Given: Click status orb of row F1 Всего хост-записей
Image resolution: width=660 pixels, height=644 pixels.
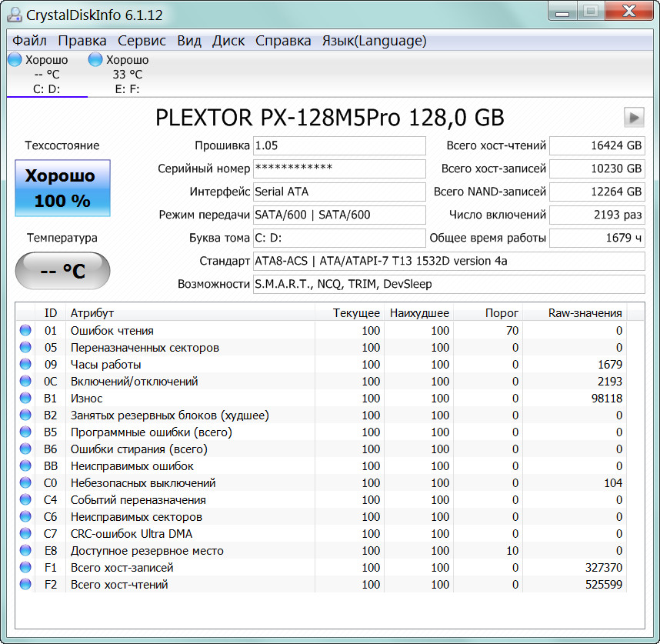Looking at the screenshot, I should tap(25, 567).
